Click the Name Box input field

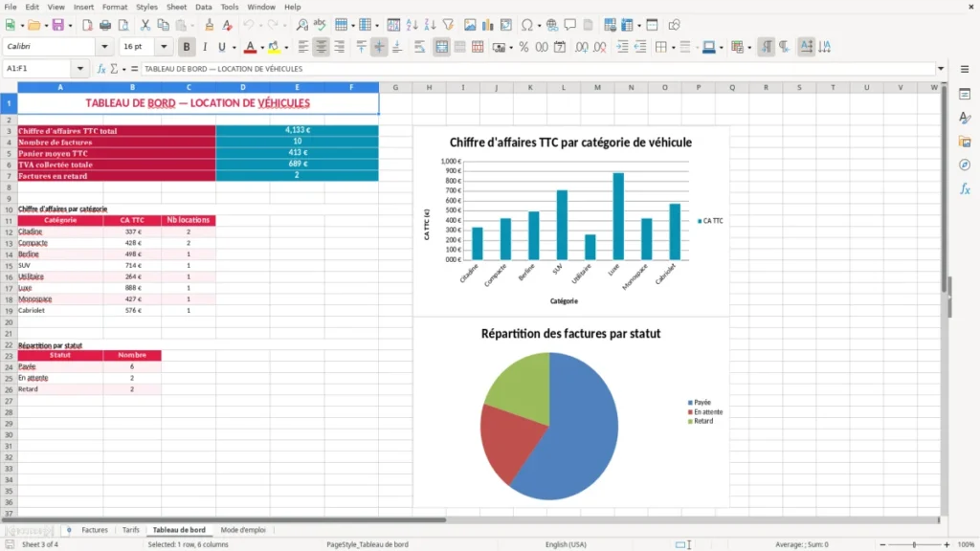pyautogui.click(x=38, y=69)
